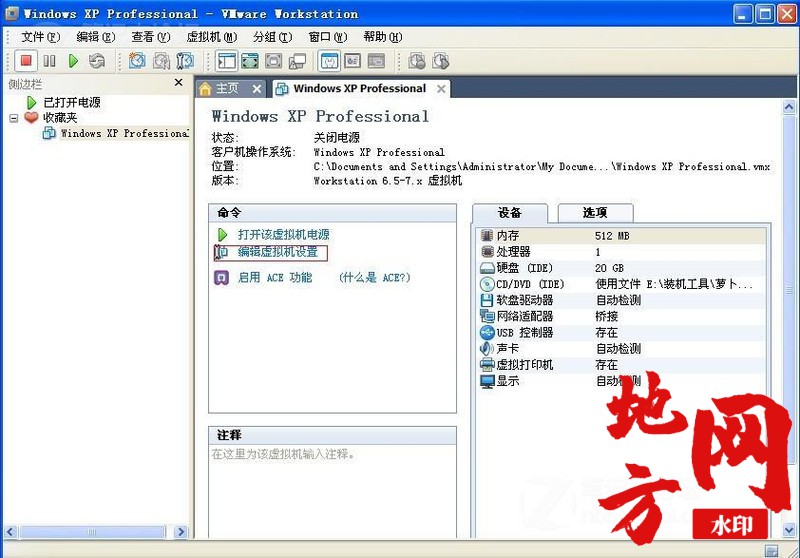Click the (什么是 ACE?) link
Viewport: 800px width, 558px height.
coord(374,277)
